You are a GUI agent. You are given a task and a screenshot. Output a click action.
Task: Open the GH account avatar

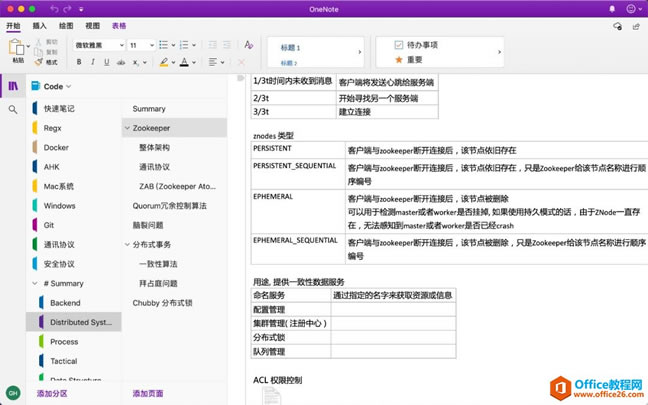tap(13, 393)
